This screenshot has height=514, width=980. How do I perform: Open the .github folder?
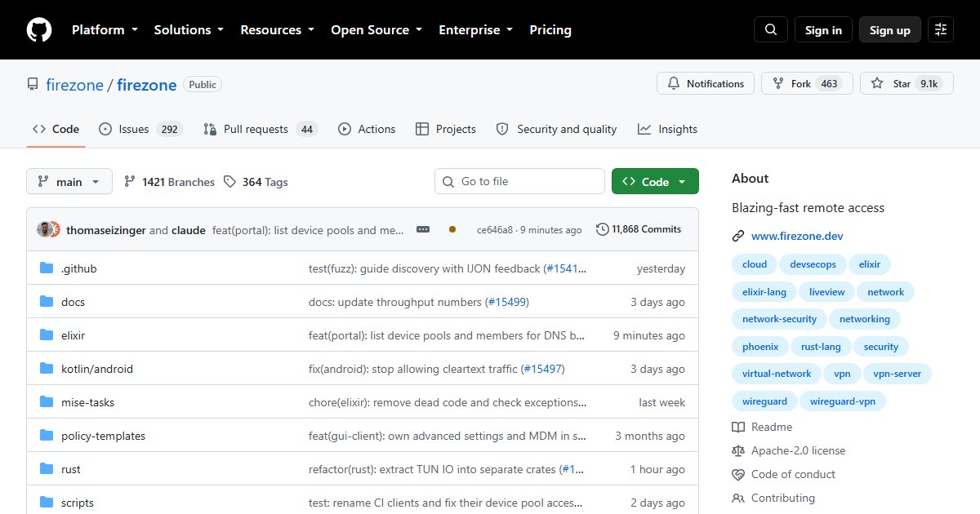pyautogui.click(x=79, y=268)
